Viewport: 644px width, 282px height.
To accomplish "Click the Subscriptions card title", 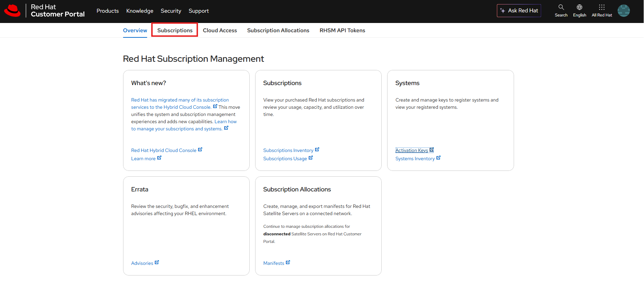I will click(x=282, y=83).
